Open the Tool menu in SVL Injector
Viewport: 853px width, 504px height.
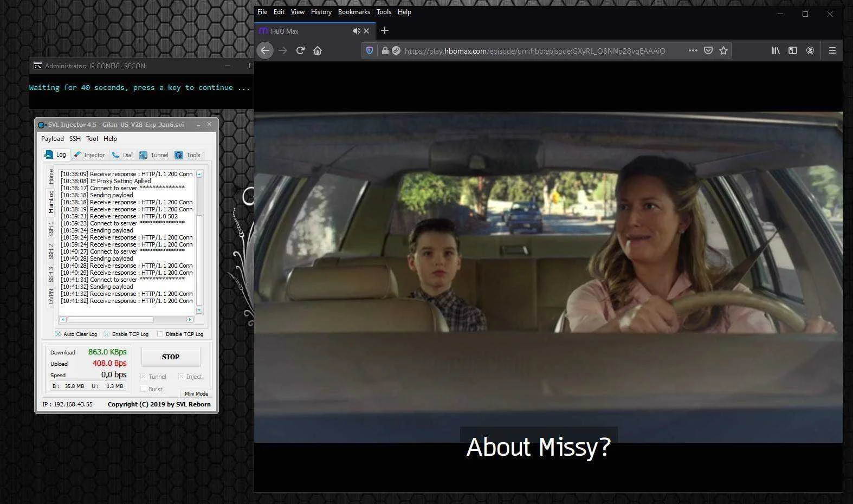click(92, 139)
